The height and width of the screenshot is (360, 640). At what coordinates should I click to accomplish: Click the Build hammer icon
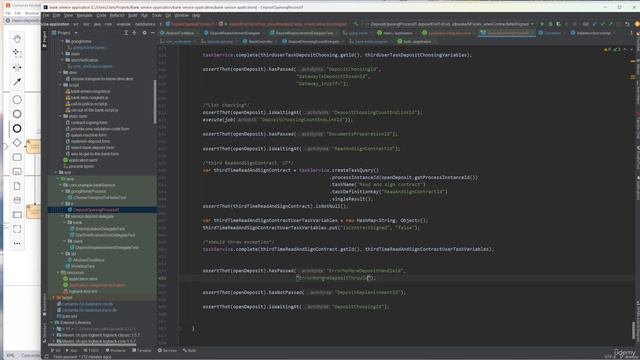[x=356, y=24]
